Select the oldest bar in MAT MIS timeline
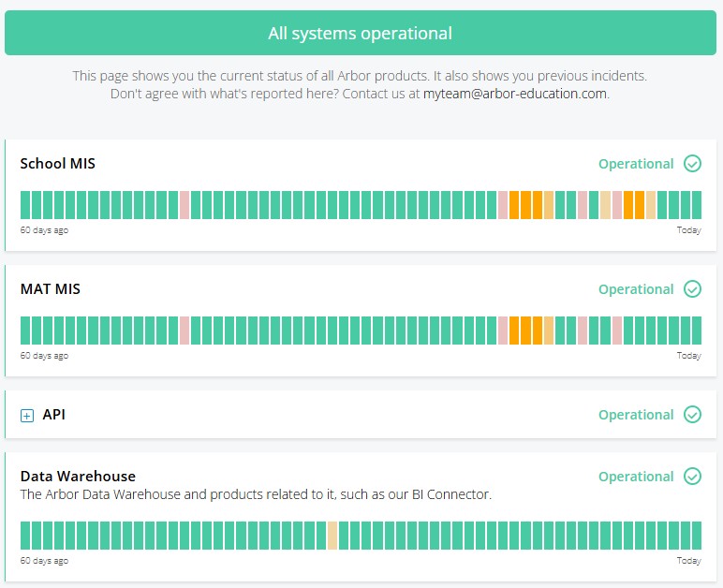 coord(25,330)
